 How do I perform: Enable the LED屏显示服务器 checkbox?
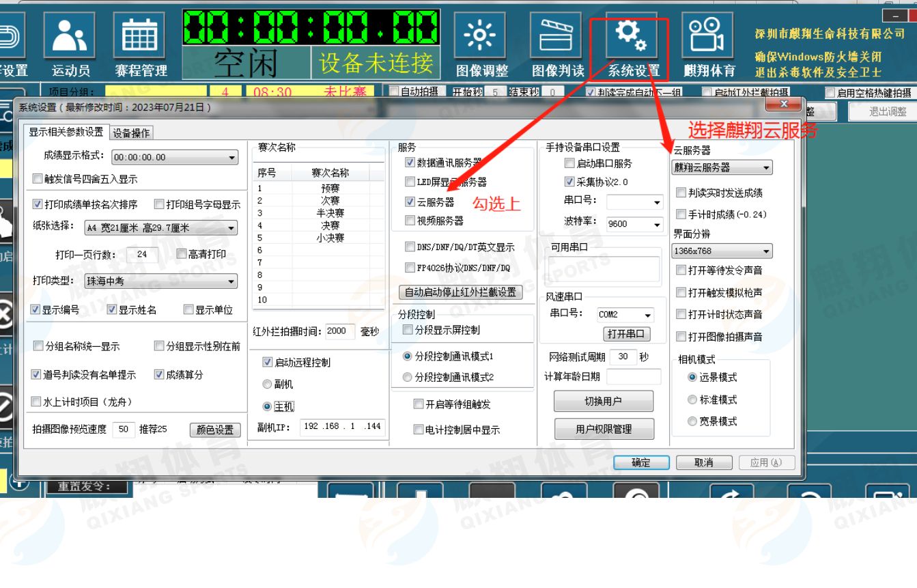click(410, 182)
